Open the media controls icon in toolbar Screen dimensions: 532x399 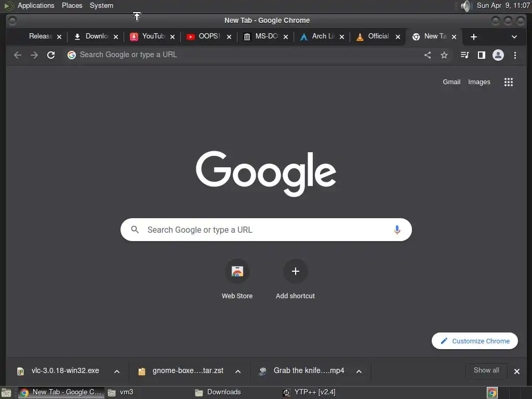465,55
